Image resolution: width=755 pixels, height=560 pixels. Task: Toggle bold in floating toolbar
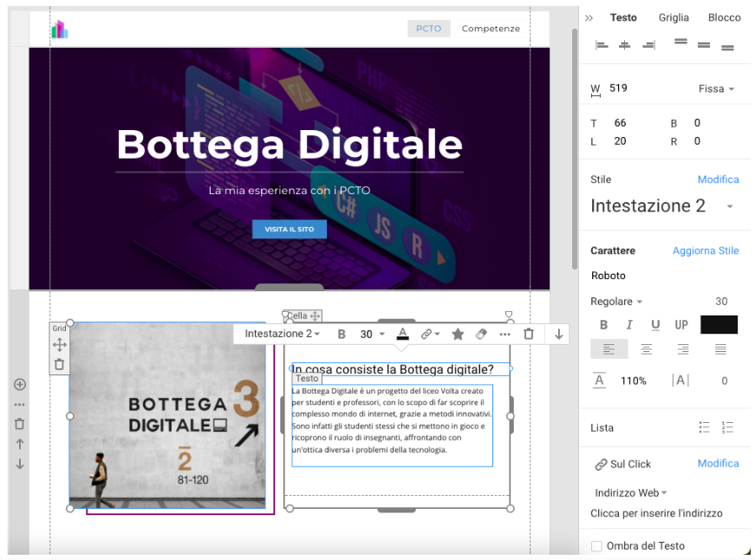pyautogui.click(x=342, y=334)
